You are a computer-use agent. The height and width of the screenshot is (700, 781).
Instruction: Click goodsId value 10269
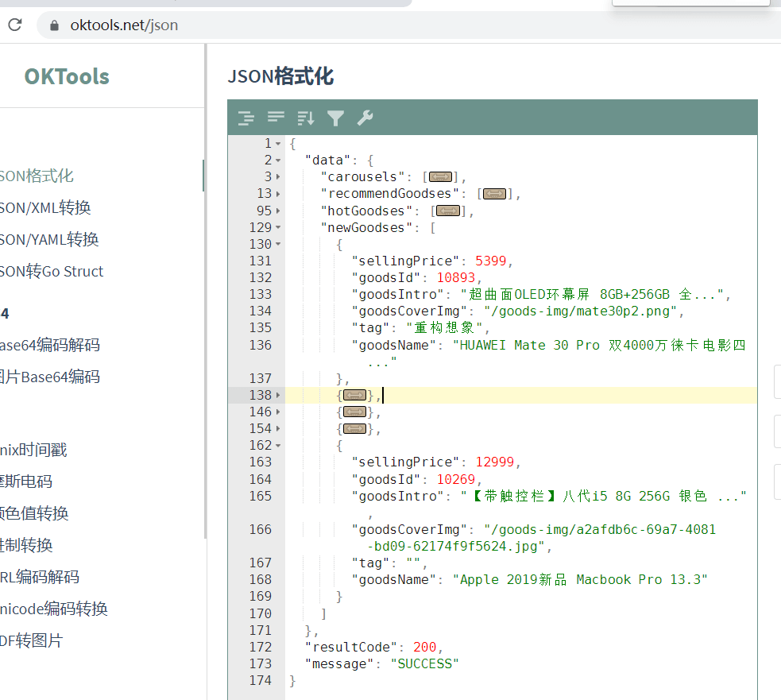tap(456, 479)
